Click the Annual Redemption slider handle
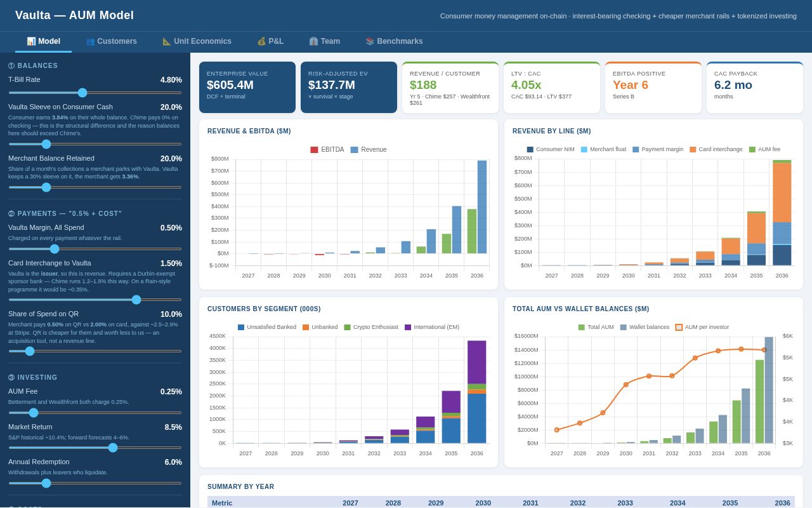This screenshot has height=508, width=812. (46, 483)
